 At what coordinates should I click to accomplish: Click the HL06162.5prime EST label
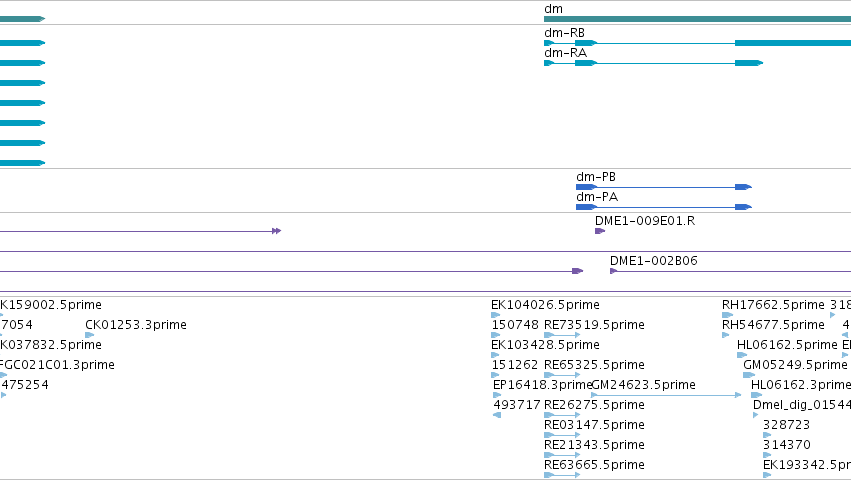(787, 345)
